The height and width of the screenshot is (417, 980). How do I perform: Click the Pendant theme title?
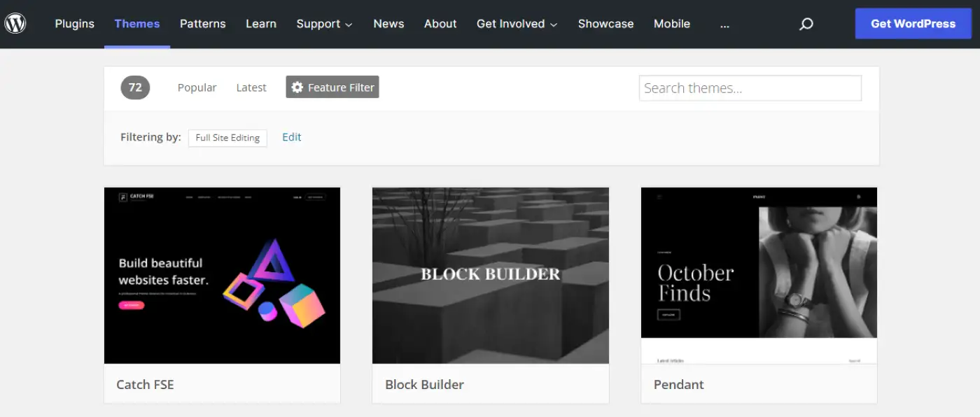click(679, 384)
